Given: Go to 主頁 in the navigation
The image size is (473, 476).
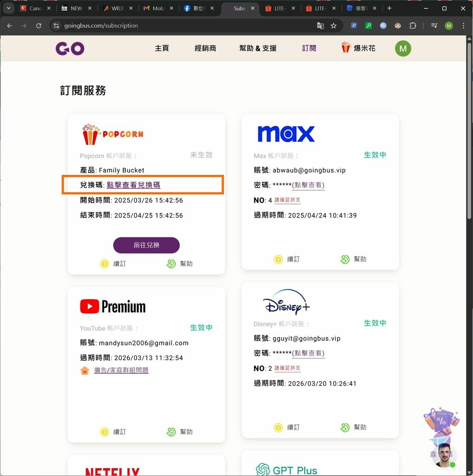Looking at the screenshot, I should click(x=162, y=48).
